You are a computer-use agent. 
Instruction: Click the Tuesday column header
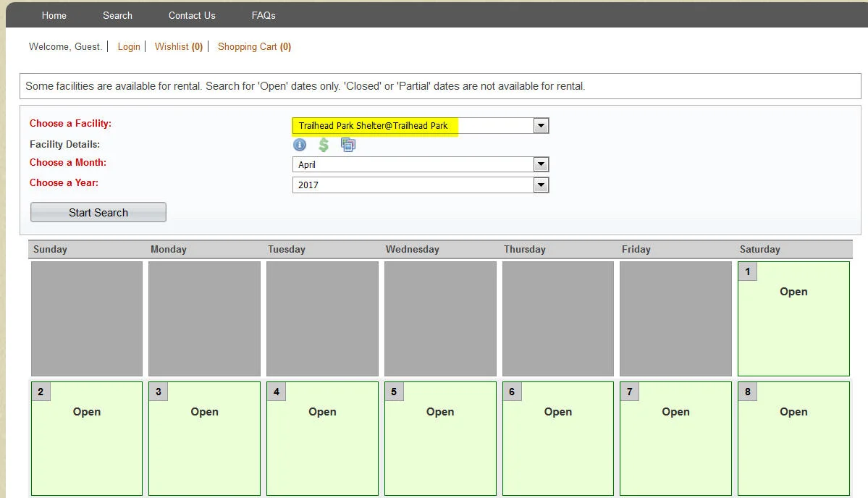click(x=287, y=250)
